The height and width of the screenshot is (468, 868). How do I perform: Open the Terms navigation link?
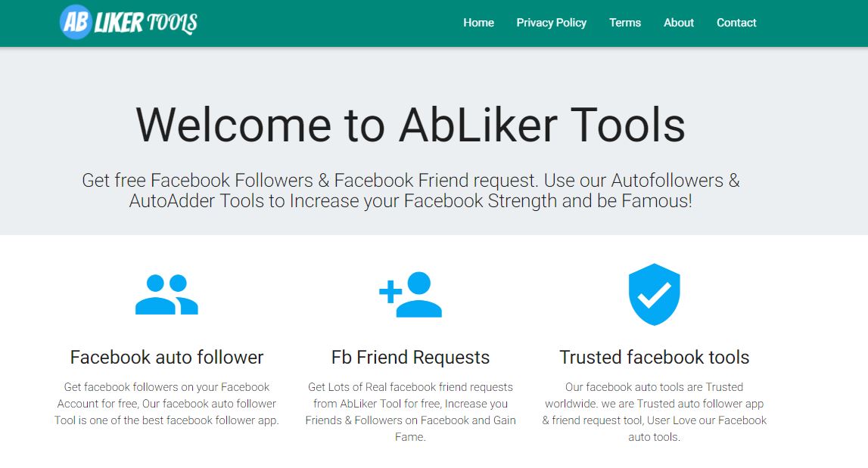tap(624, 23)
